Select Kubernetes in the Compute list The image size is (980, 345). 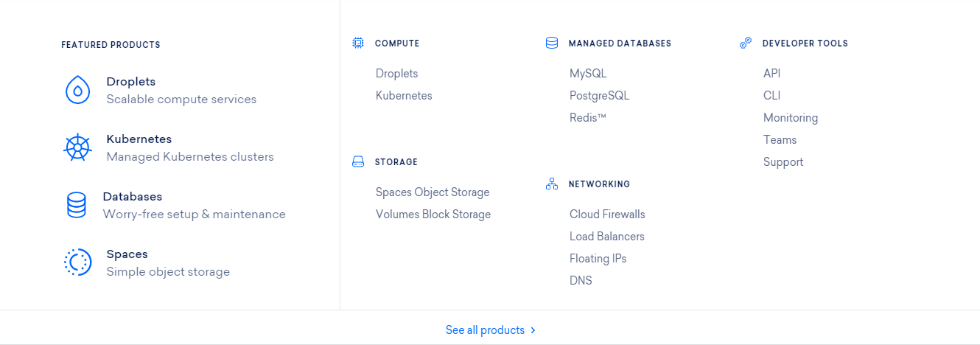pos(404,96)
